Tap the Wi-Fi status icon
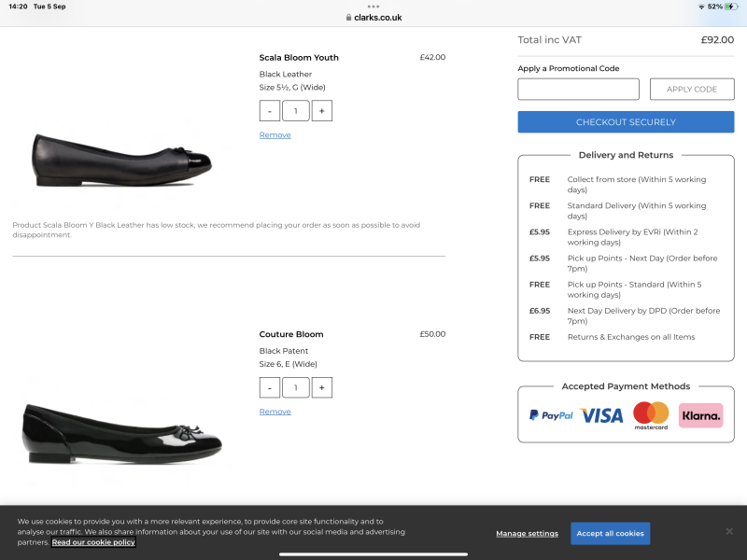 click(701, 7)
